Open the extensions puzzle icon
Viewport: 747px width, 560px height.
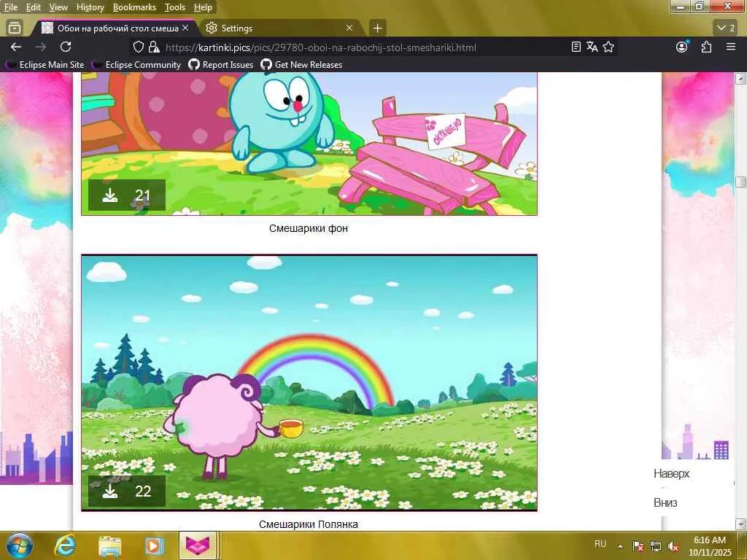coord(706,47)
